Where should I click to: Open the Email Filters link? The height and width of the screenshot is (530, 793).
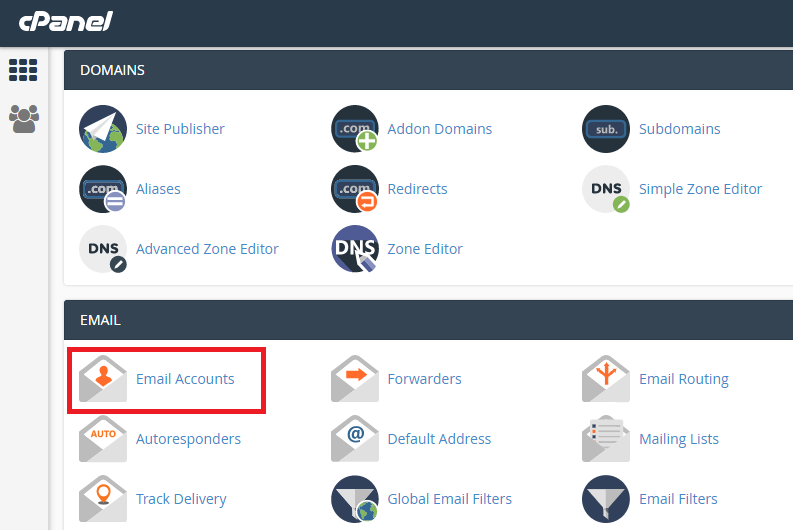point(678,499)
